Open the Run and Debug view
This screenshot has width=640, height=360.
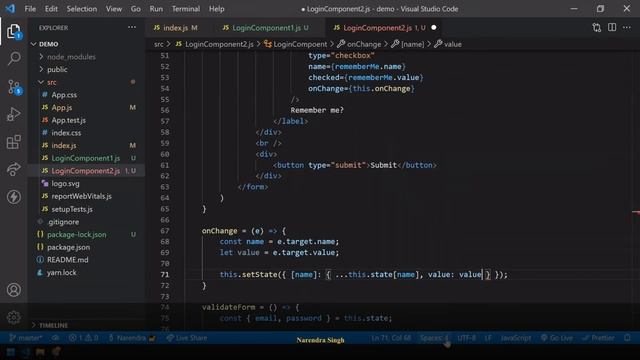pos(13,114)
